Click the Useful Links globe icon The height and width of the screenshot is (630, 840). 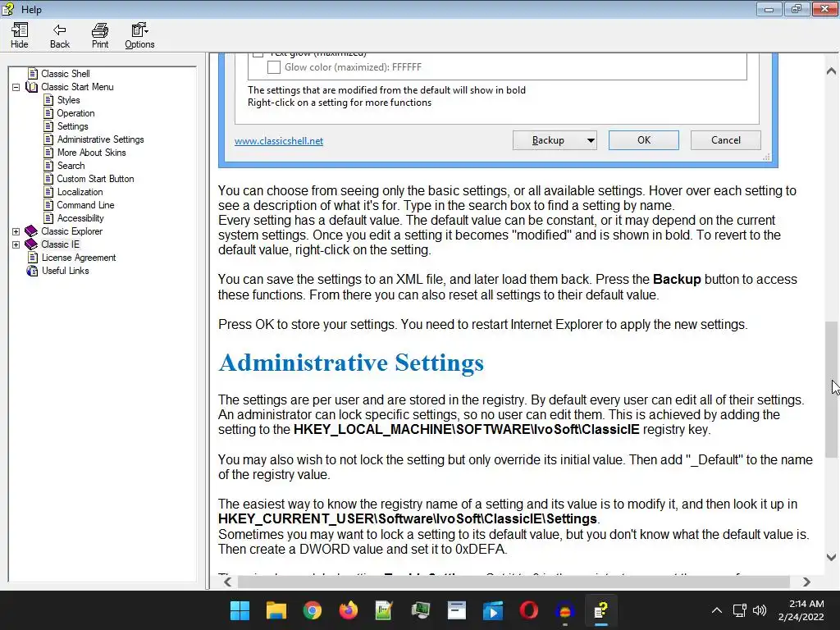(32, 271)
